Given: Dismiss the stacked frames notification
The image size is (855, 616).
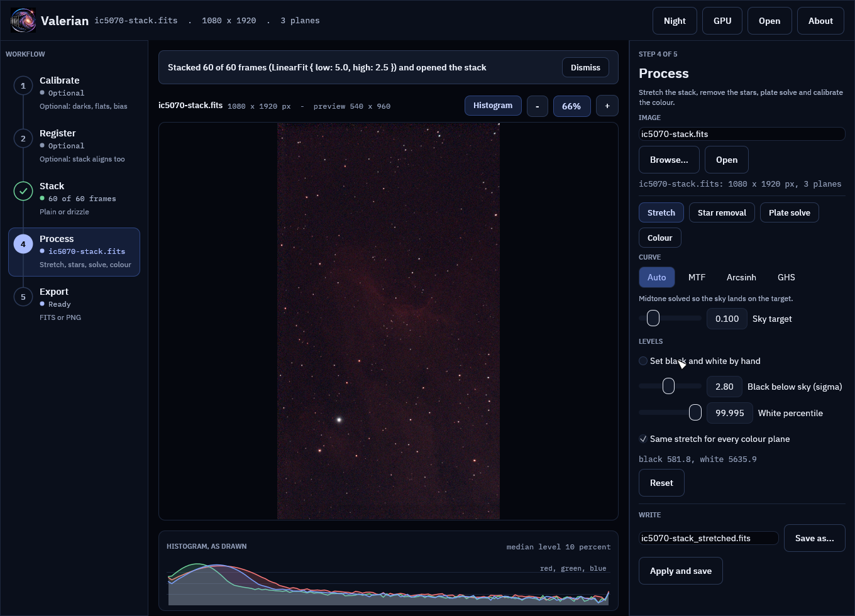Looking at the screenshot, I should click(585, 67).
